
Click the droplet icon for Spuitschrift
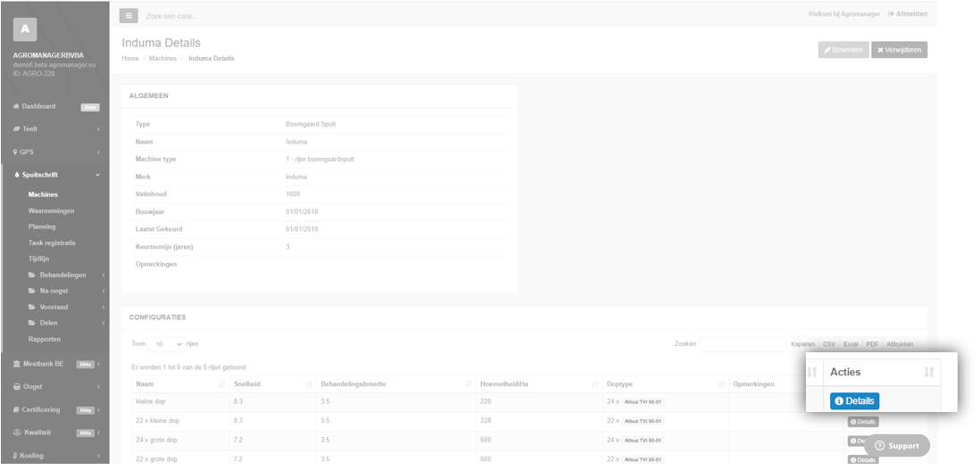[x=17, y=176]
